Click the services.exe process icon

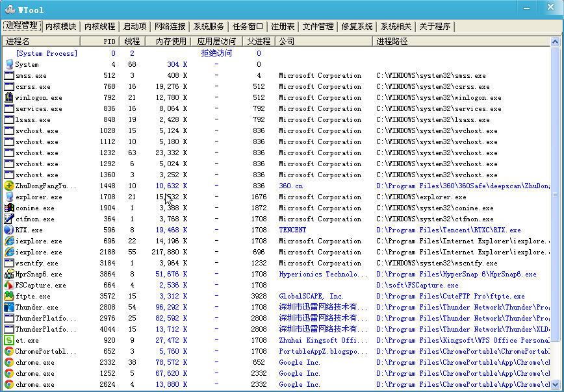9,109
